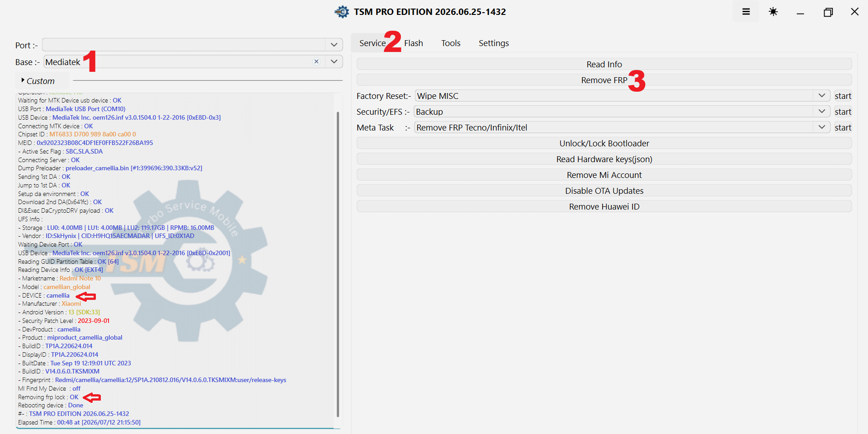Screen dimensions: 868x434
Task: Open the Factory Reset Wipe MISC dropdown
Action: (622, 96)
